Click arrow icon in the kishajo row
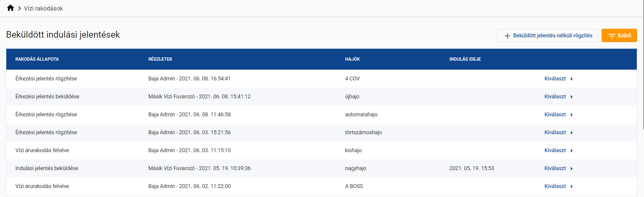This screenshot has height=197, width=644. click(572, 151)
